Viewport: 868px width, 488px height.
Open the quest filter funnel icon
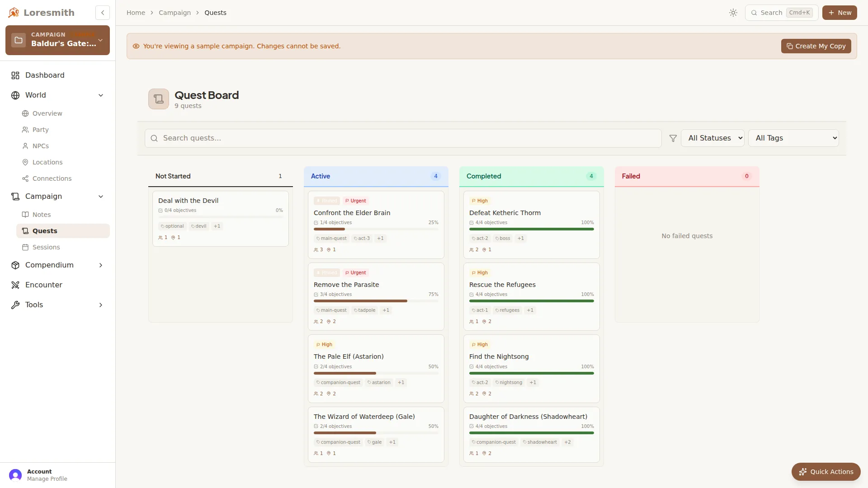(x=673, y=138)
